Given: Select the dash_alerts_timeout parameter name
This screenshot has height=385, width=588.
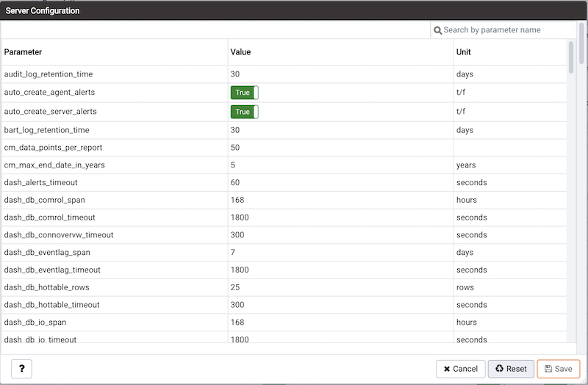Looking at the screenshot, I should point(40,182).
